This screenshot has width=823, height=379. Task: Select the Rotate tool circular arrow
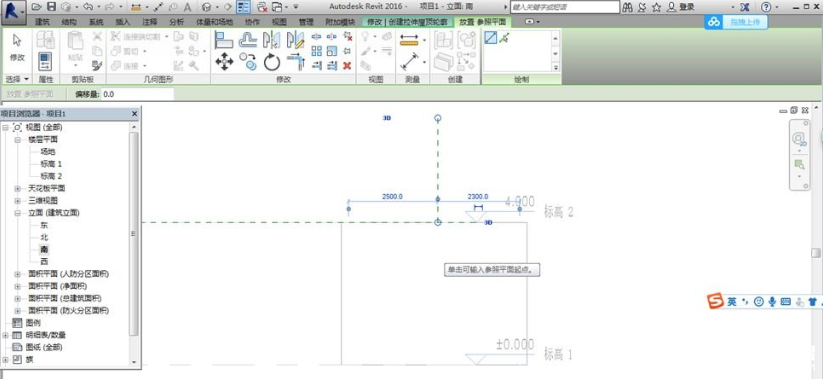(271, 62)
